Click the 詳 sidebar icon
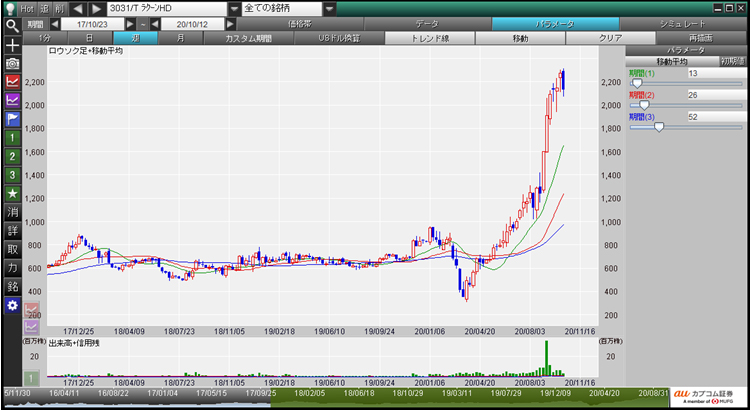The height and width of the screenshot is (410, 750). point(12,231)
